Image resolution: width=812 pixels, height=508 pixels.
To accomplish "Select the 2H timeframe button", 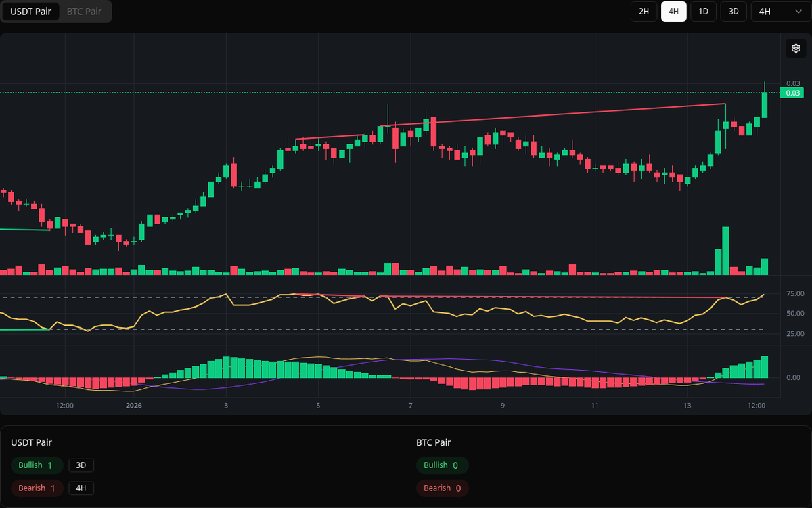I will [644, 12].
